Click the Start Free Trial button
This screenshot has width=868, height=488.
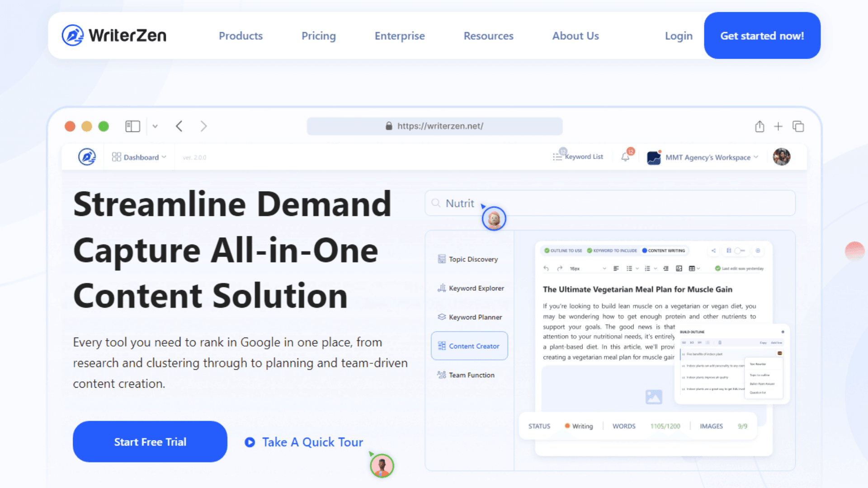pyautogui.click(x=150, y=441)
